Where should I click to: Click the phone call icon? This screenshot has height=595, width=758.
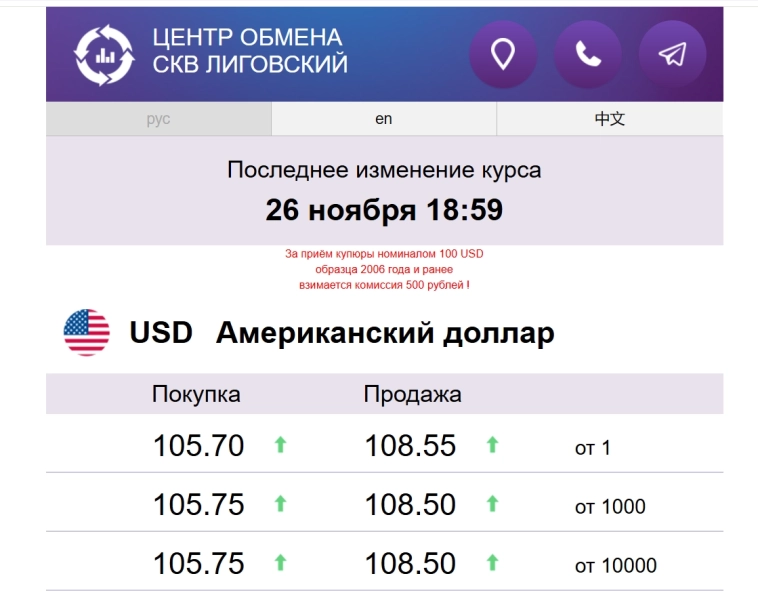(x=588, y=54)
